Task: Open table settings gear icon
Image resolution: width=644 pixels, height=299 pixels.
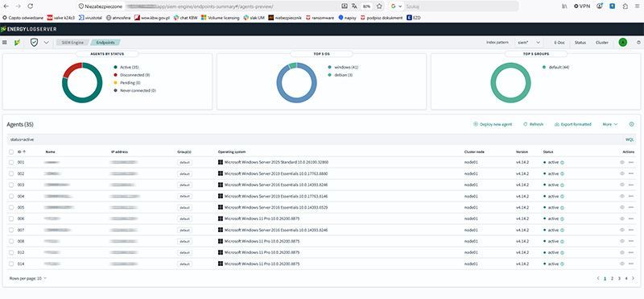Action: point(632,124)
